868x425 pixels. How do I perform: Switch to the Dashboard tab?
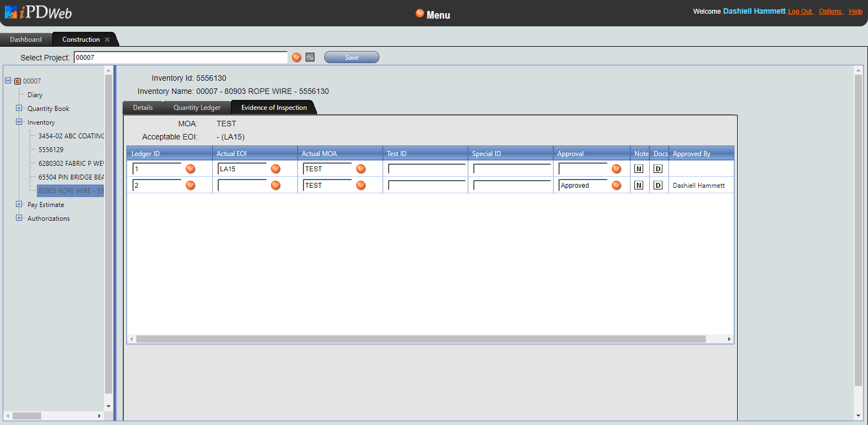coord(26,40)
